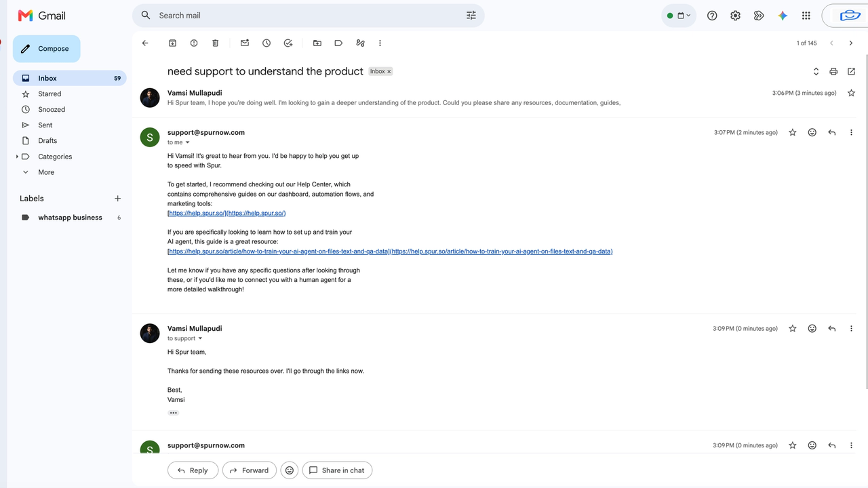Viewport: 868px width, 488px height.
Task: Go to older conversation arrow
Action: [851, 43]
